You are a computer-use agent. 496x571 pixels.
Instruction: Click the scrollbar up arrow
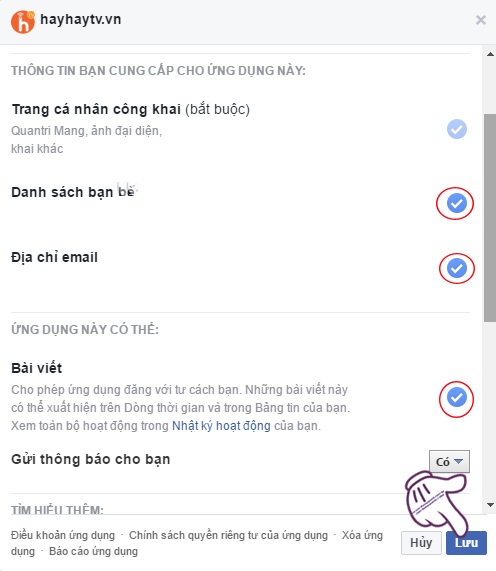coord(490,54)
